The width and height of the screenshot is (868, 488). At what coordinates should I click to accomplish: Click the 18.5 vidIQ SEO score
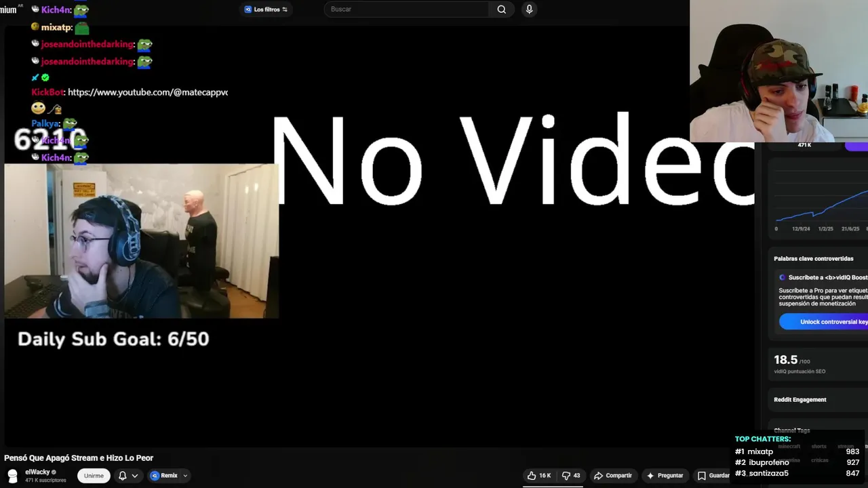pos(786,360)
